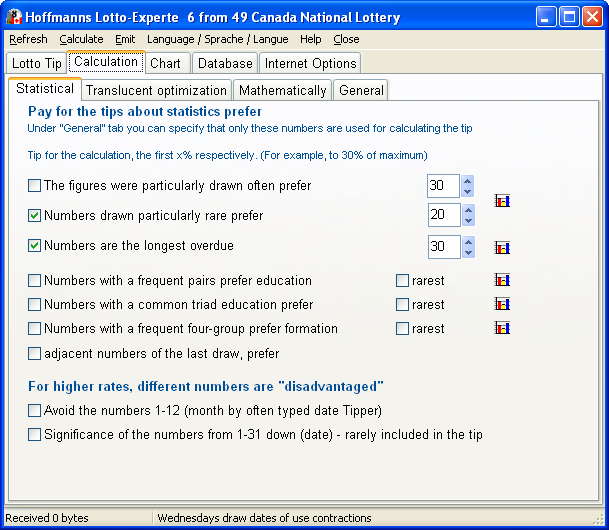Image resolution: width=609 pixels, height=530 pixels.
Task: Open the Emit menu
Action: (x=125, y=39)
